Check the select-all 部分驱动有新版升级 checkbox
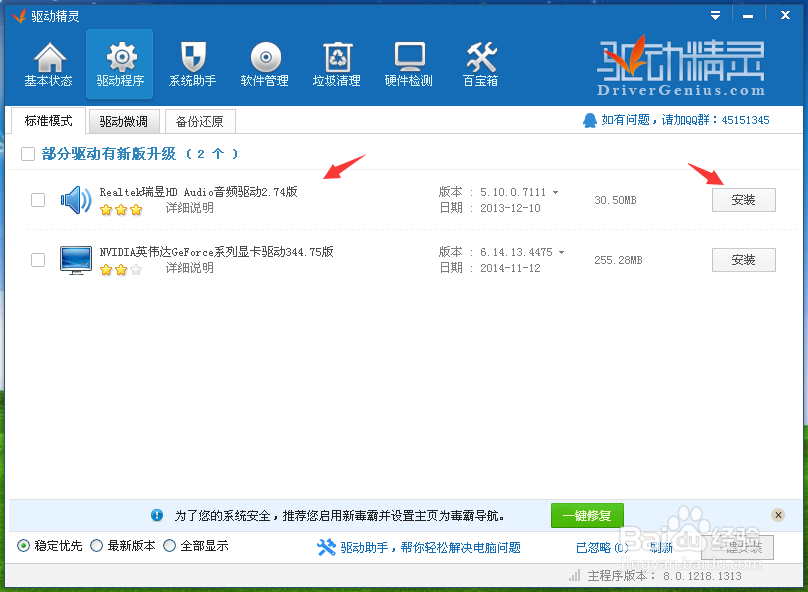The width and height of the screenshot is (808, 592). 28,154
